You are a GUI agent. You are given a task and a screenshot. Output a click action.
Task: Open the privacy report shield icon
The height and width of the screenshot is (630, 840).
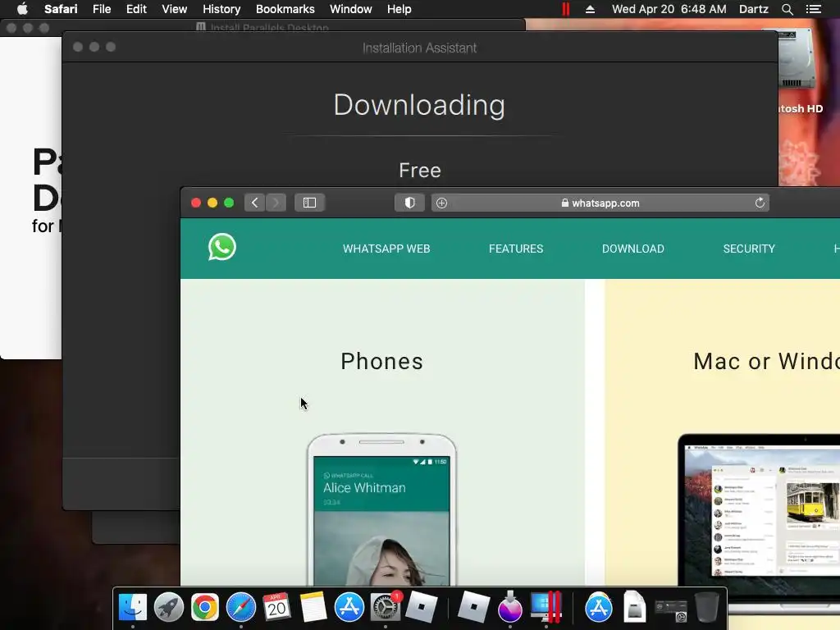coord(410,203)
